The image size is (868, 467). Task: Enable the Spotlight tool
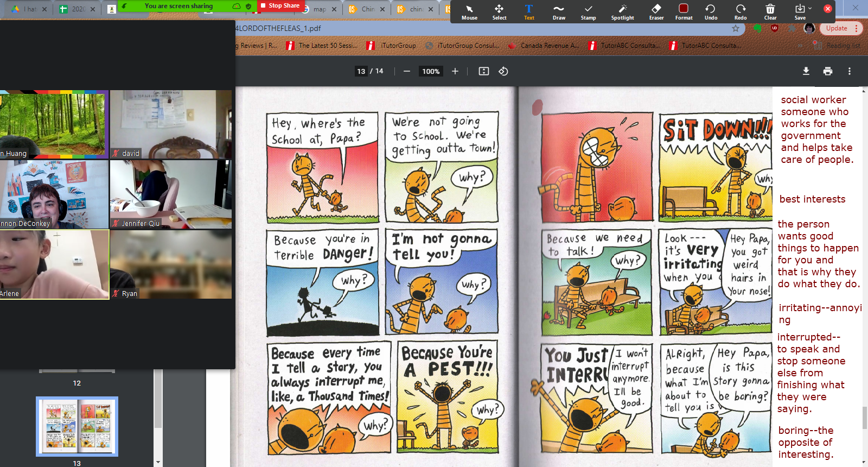[x=622, y=11]
